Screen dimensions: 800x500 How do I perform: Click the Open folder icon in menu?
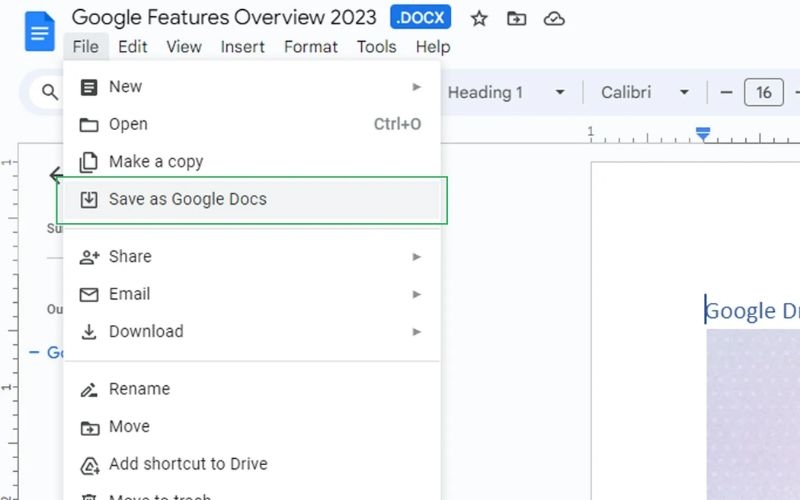point(89,124)
